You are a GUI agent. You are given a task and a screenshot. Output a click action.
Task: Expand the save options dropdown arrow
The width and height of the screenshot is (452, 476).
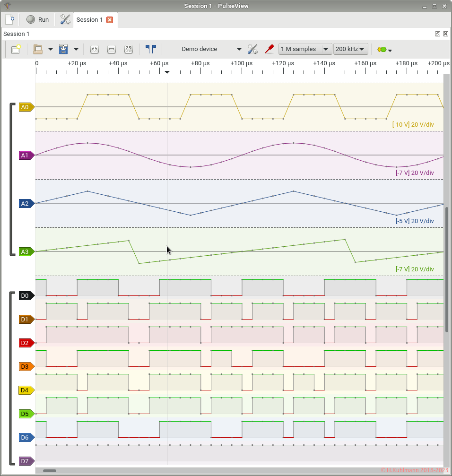(x=76, y=49)
